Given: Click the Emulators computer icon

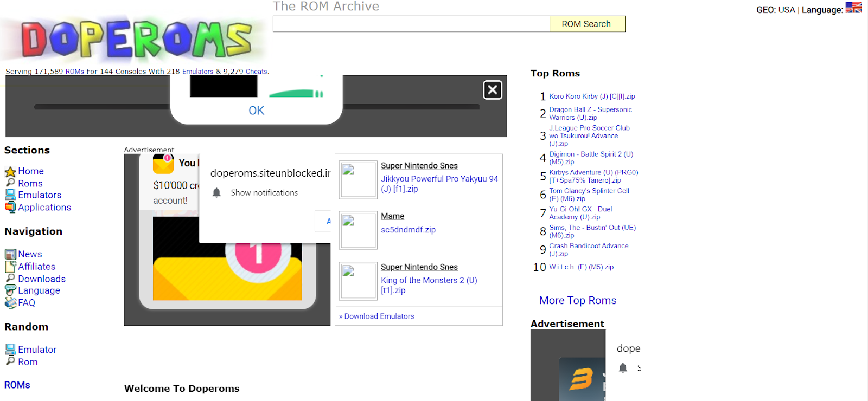Looking at the screenshot, I should [10, 195].
